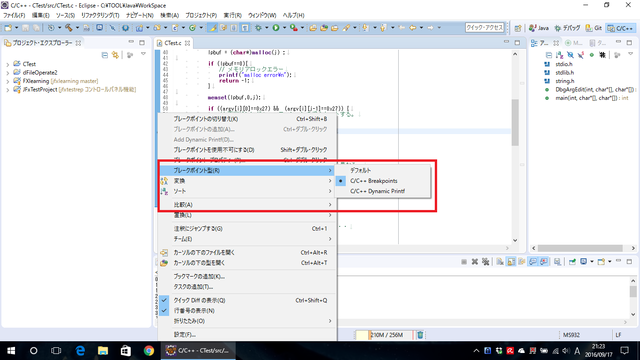
Task: Click Remove Launch X icon in console
Action: (474, 262)
